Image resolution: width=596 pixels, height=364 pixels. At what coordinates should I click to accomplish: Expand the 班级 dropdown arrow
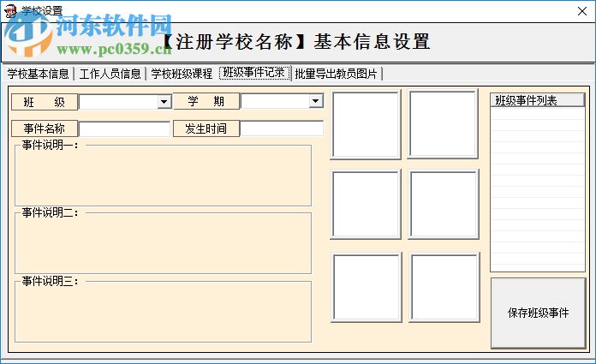164,102
